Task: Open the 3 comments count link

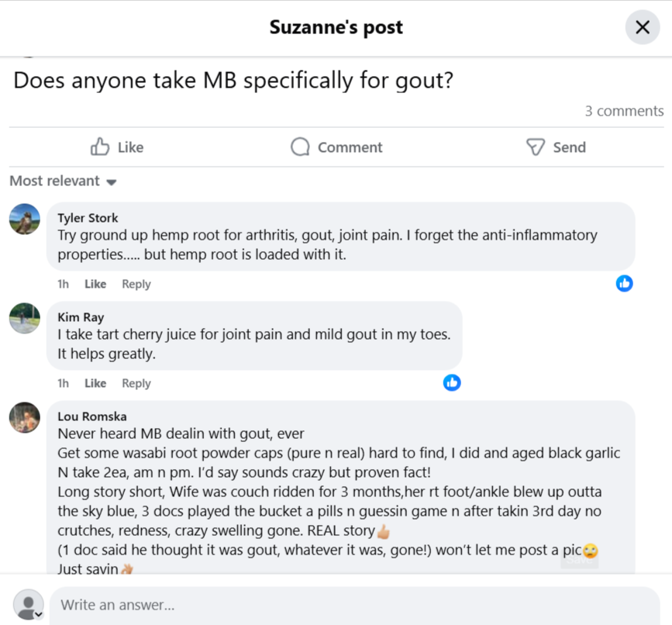Action: point(624,111)
